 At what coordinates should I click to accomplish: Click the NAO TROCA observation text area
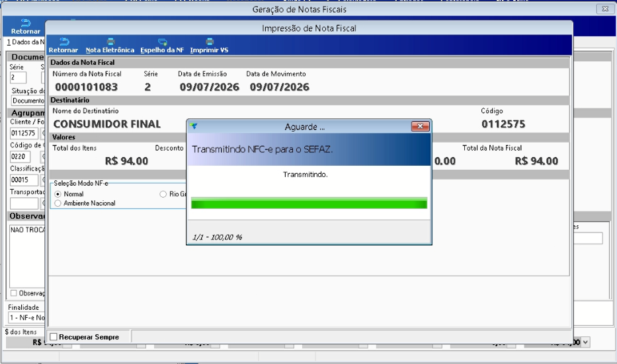coord(27,256)
